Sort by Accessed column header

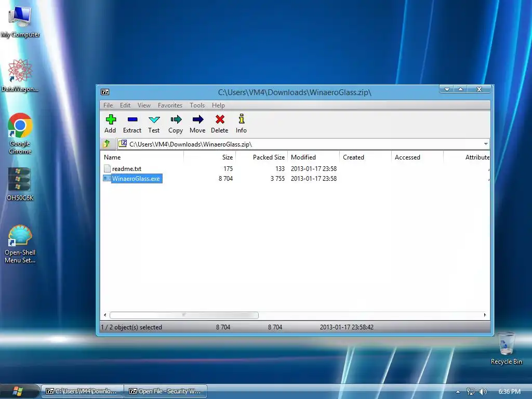(x=417, y=157)
